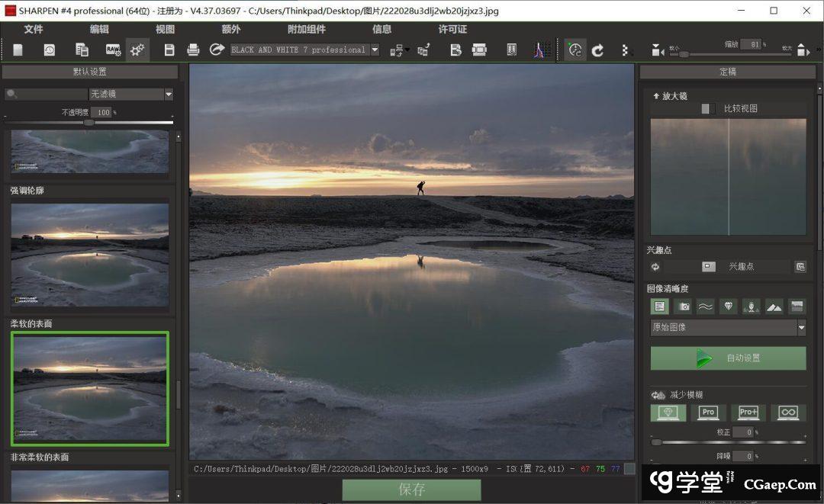Click the rotate clockwise arrow icon
Screen dimensions: 824x504
598,50
